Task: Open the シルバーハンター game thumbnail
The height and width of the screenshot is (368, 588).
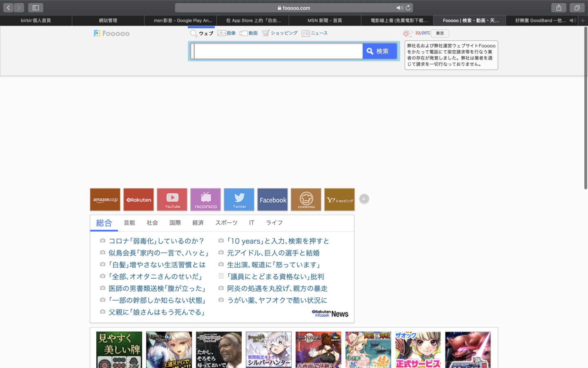Action: (x=269, y=350)
